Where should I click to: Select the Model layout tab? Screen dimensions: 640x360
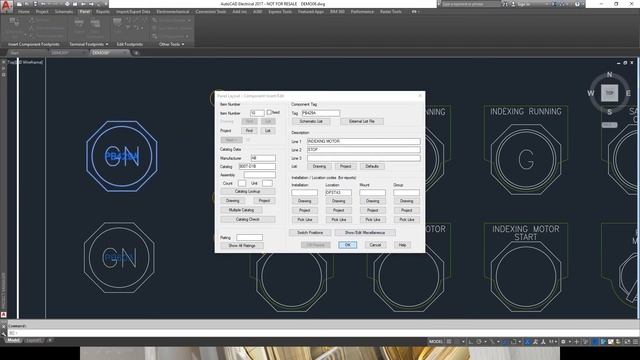[x=13, y=340]
